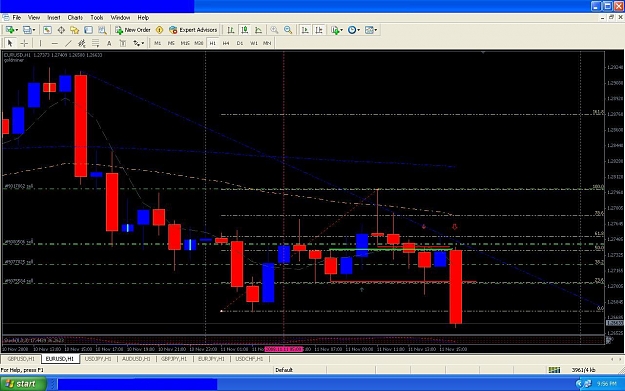Screen dimensions: 625x391
Task: Open the Help menu
Action: 143,18
